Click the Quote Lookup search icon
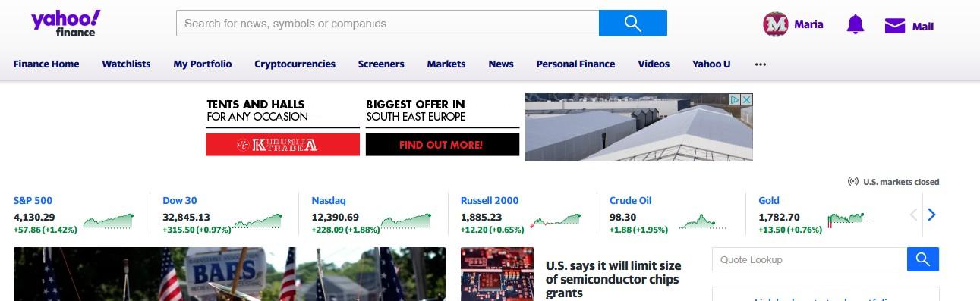Viewport: 980px width, 301px height. coord(923,259)
